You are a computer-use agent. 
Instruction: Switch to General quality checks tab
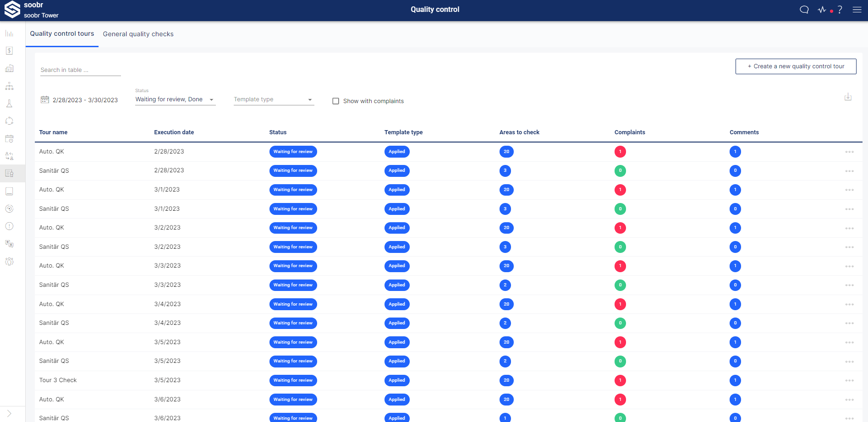click(138, 34)
